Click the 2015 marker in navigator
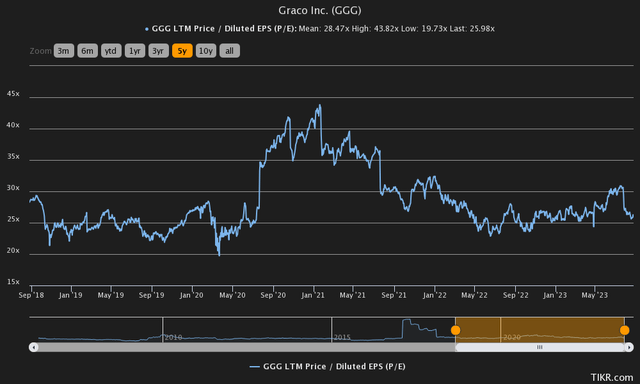640x384 pixels. tap(342, 337)
